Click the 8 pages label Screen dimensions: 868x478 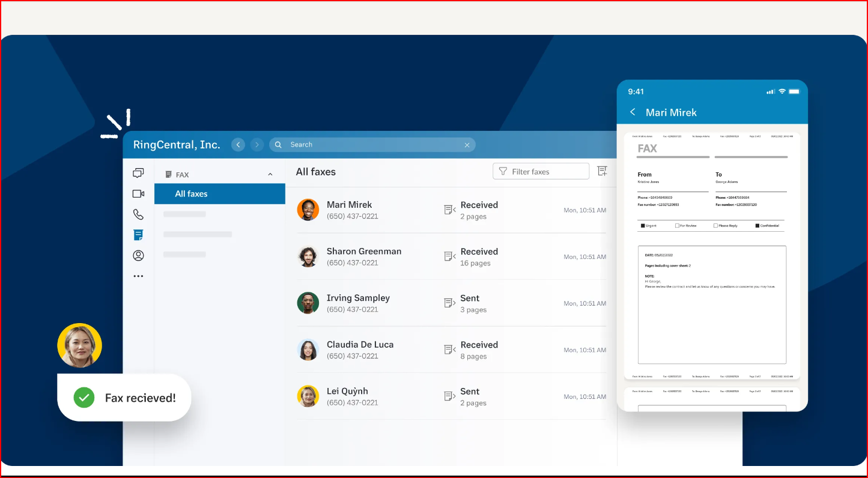[x=473, y=356]
